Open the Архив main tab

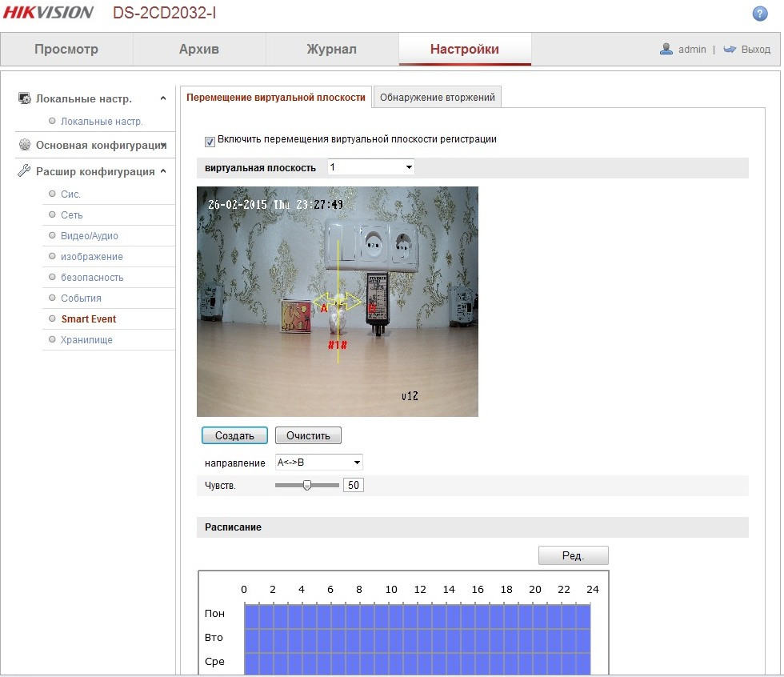click(x=198, y=49)
